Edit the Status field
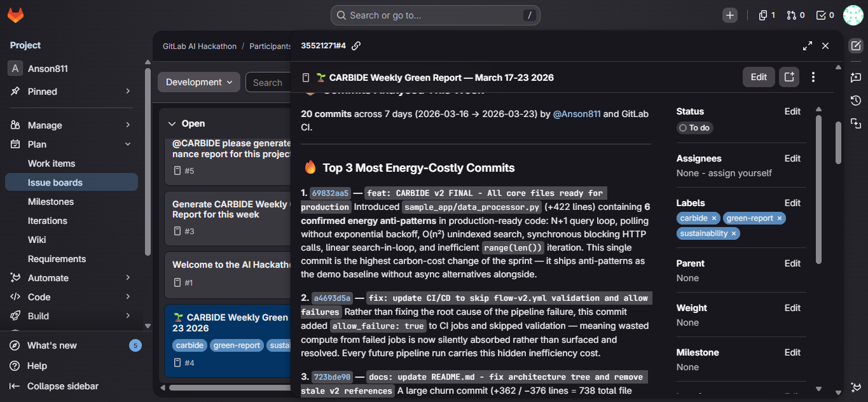 tap(792, 111)
